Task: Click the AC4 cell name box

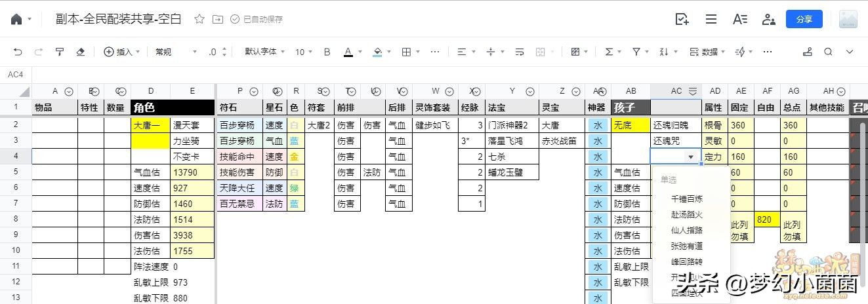Action: tap(15, 75)
